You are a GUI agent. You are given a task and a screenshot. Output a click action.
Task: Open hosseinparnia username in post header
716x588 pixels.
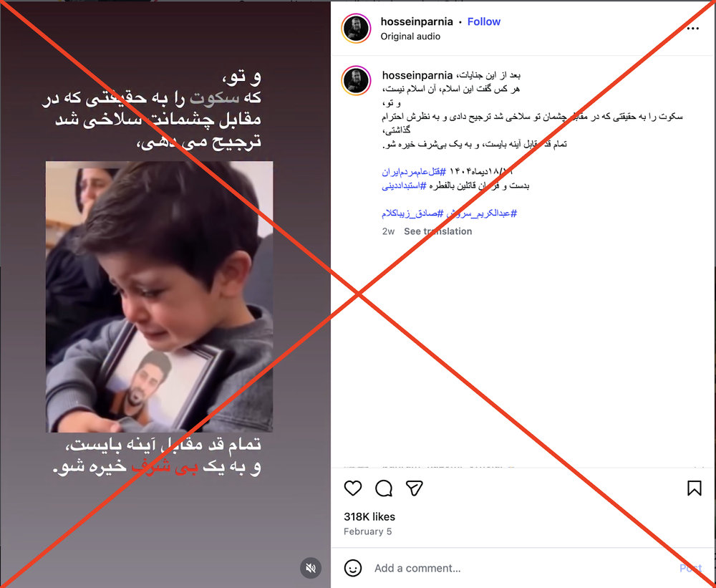click(x=417, y=21)
